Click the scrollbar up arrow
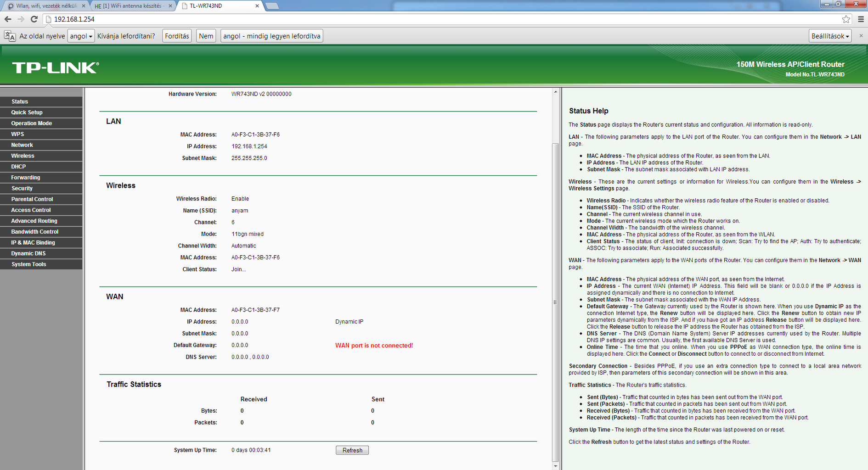 (x=555, y=92)
